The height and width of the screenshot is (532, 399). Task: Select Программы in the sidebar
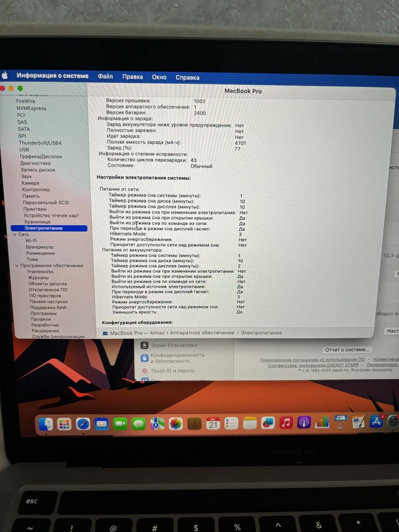coord(44,313)
